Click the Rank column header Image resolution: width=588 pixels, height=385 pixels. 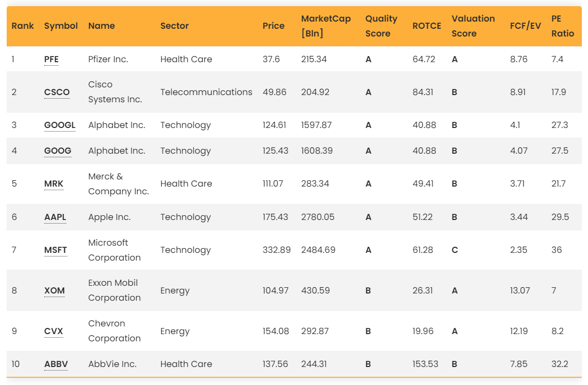[x=23, y=26]
